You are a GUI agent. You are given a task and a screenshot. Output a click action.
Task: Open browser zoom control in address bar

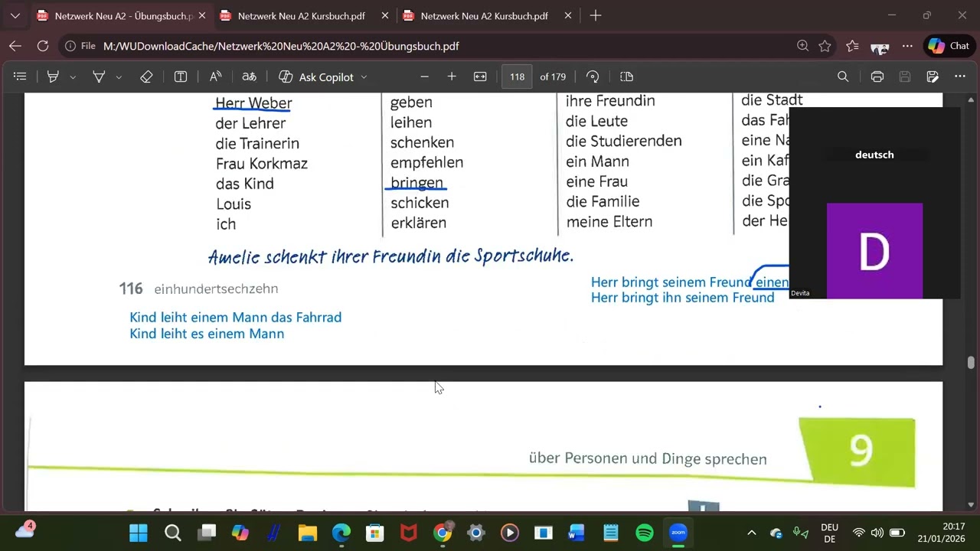[x=802, y=46]
